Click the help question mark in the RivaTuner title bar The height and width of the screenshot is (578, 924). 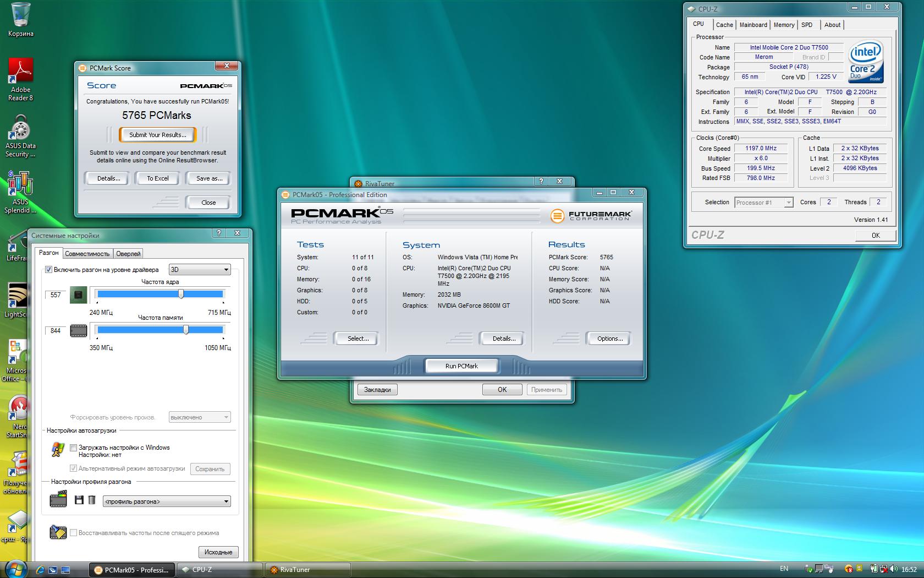(541, 181)
